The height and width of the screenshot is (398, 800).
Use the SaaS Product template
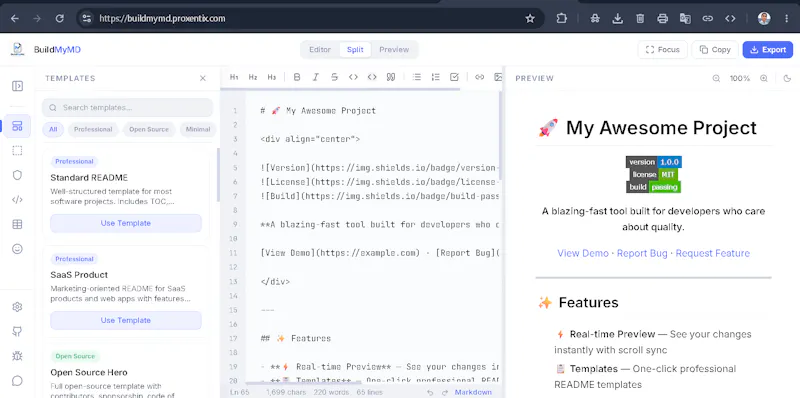[x=126, y=320]
